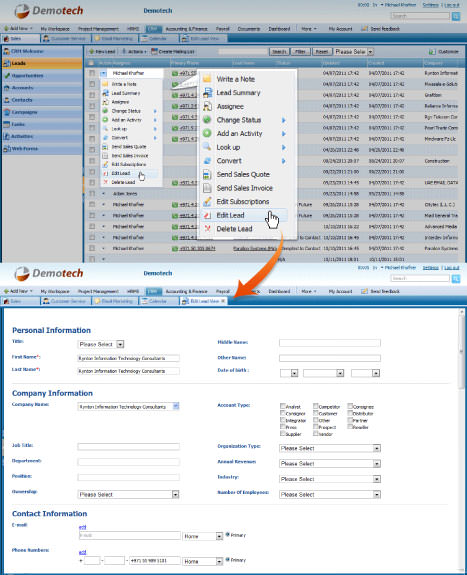
Task: Open Campaigns in the sidebar
Action: [x=41, y=112]
